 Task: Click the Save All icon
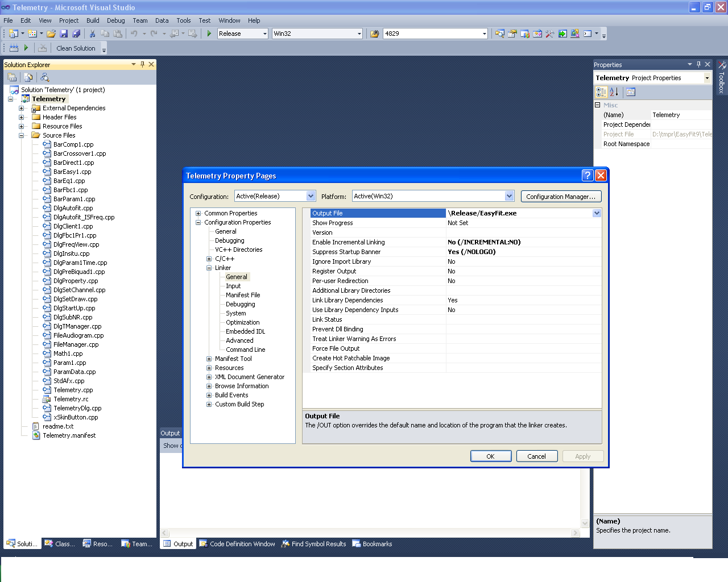[x=76, y=34]
